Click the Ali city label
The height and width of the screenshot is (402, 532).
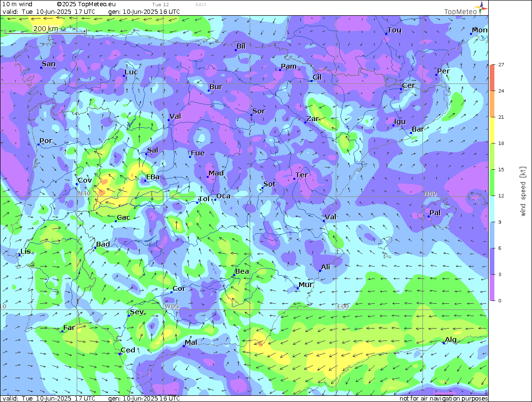pyautogui.click(x=325, y=267)
